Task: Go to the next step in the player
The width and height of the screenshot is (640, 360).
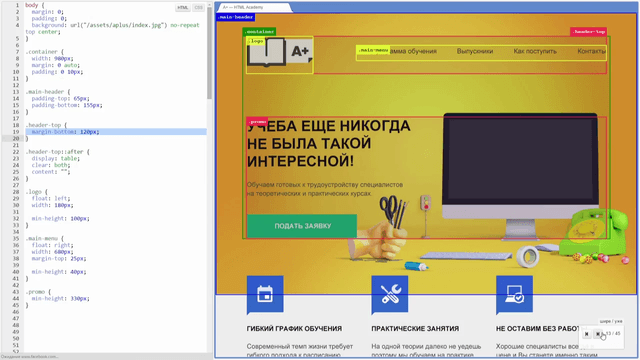Action: point(598,334)
